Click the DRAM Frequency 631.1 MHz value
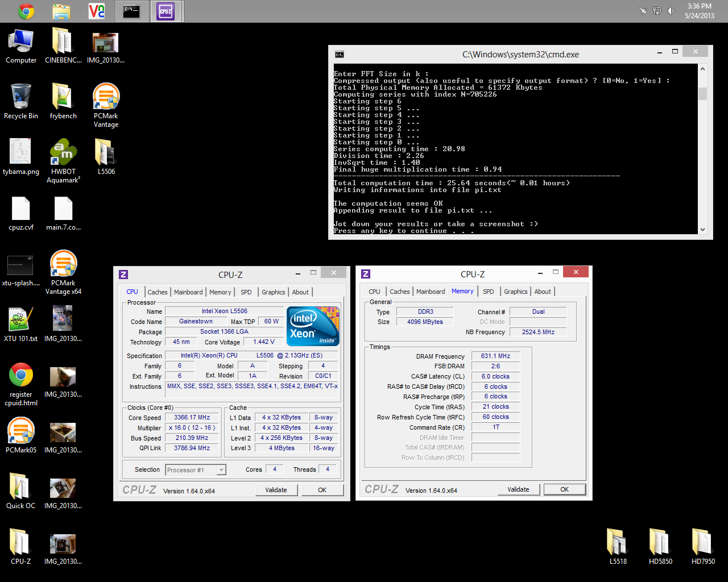The height and width of the screenshot is (582, 728). click(495, 356)
